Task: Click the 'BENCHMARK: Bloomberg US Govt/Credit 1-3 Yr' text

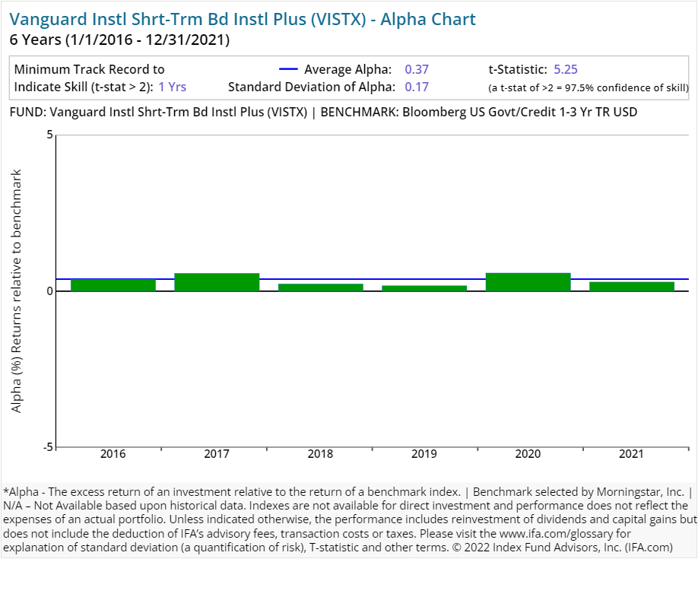Action: [479, 112]
